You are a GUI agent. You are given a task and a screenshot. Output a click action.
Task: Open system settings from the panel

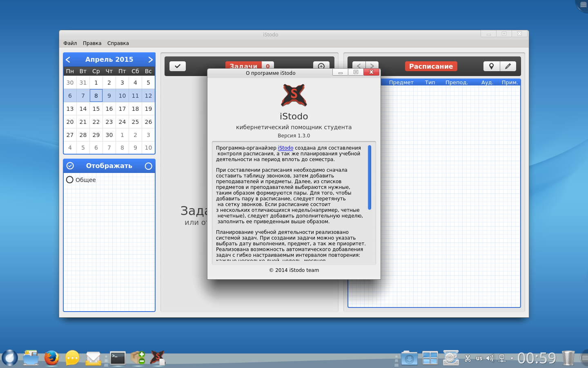point(451,358)
